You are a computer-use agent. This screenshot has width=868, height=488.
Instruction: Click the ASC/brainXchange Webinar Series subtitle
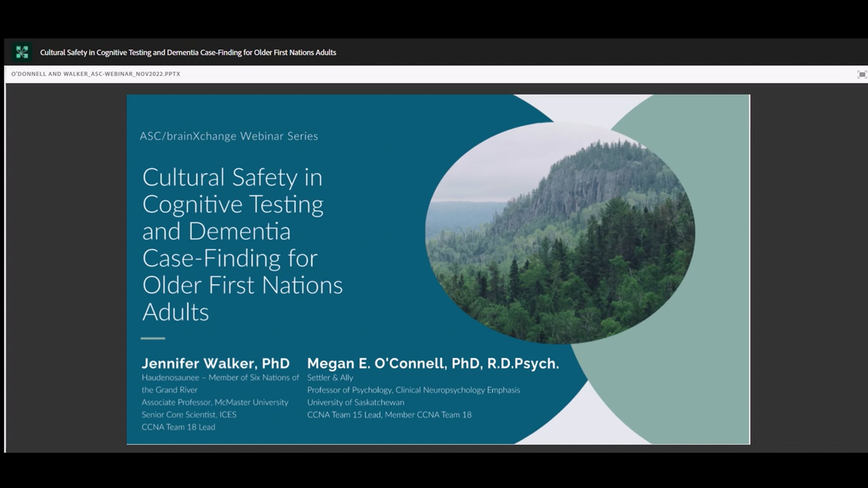(x=229, y=136)
